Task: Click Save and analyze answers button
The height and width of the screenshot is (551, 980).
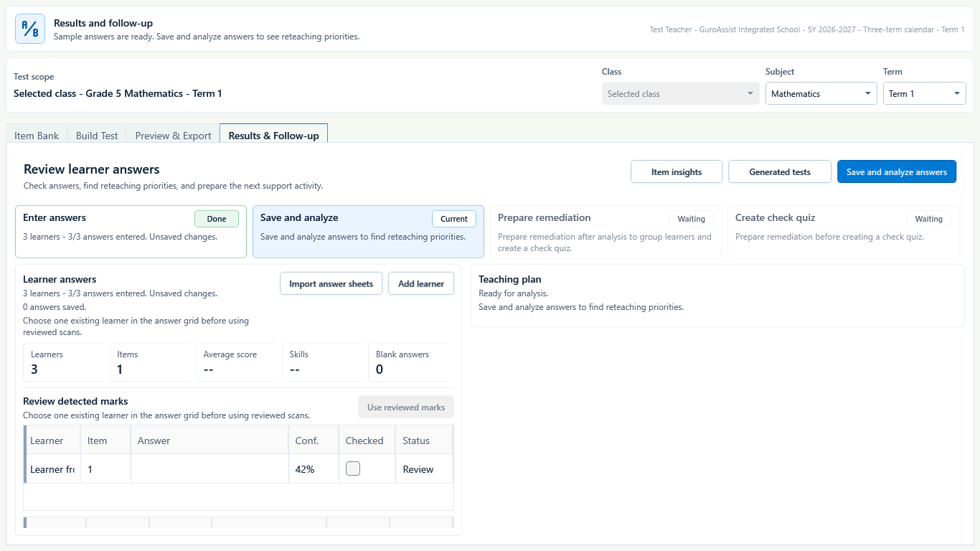Action: pos(897,171)
